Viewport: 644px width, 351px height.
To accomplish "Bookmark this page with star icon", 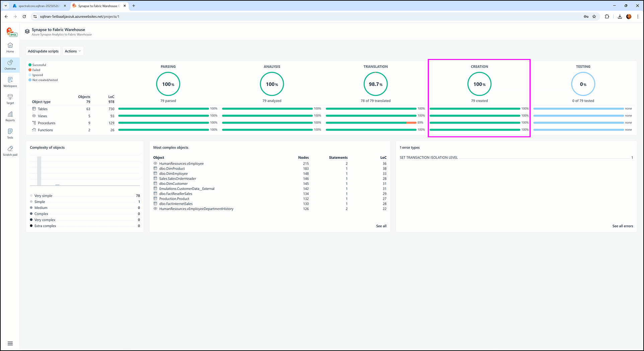I will click(x=594, y=16).
